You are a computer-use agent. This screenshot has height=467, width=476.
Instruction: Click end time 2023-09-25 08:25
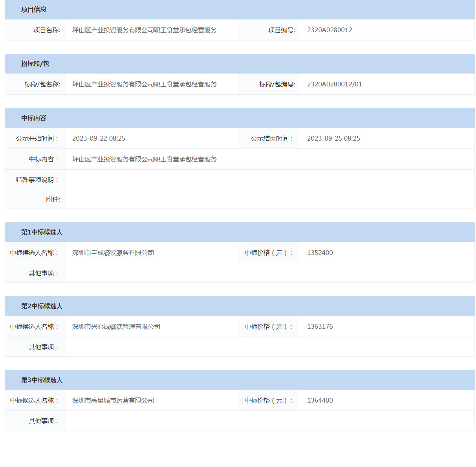(x=333, y=138)
